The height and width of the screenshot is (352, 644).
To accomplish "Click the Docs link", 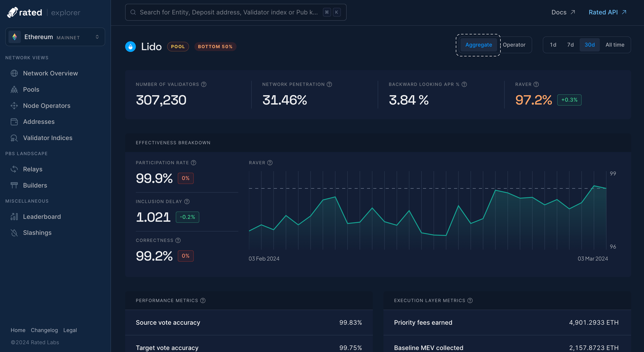I will coord(563,12).
